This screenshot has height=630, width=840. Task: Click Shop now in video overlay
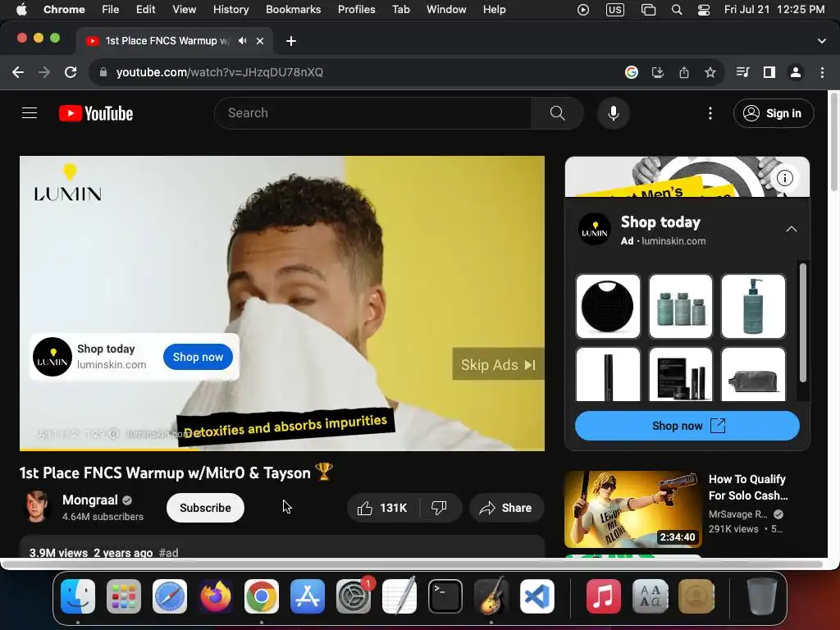[x=198, y=357]
